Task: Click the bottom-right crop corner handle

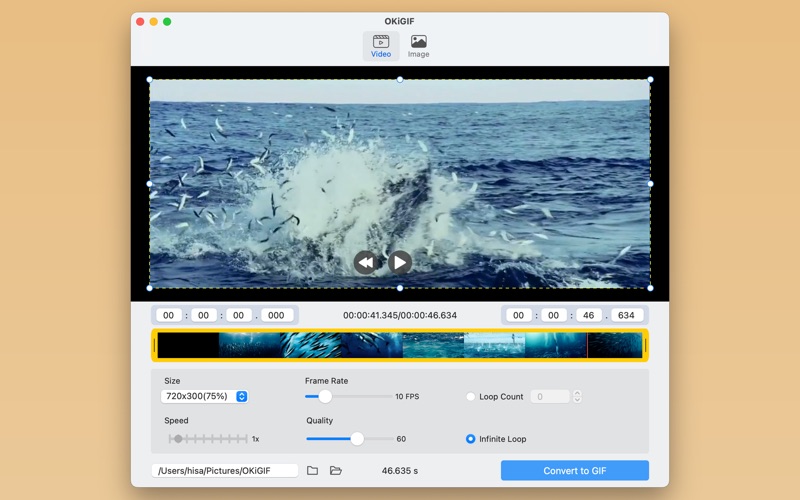Action: point(650,288)
